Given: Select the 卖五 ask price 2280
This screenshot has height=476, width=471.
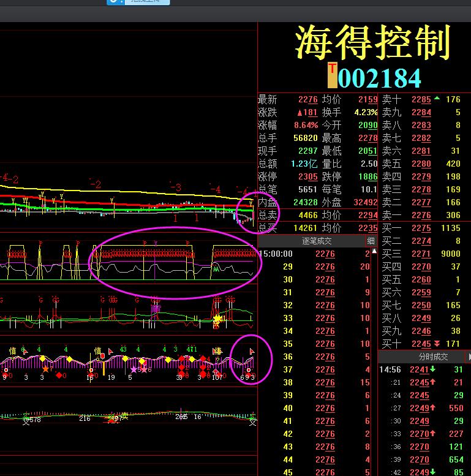Looking at the screenshot, I should coord(421,164).
